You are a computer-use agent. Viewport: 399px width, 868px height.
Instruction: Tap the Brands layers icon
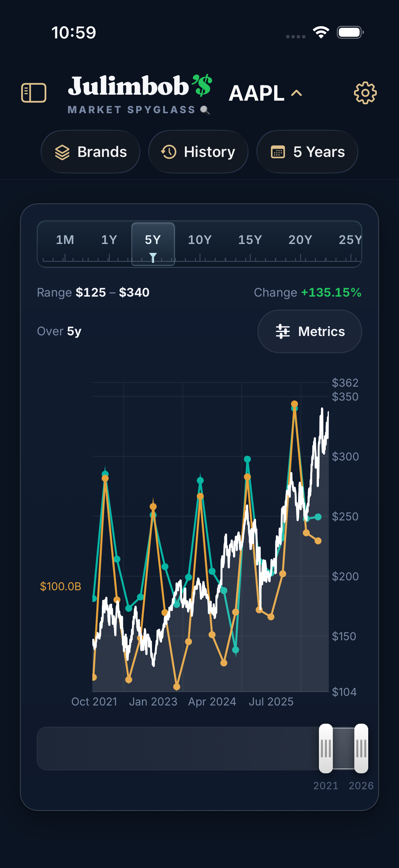[x=62, y=152]
